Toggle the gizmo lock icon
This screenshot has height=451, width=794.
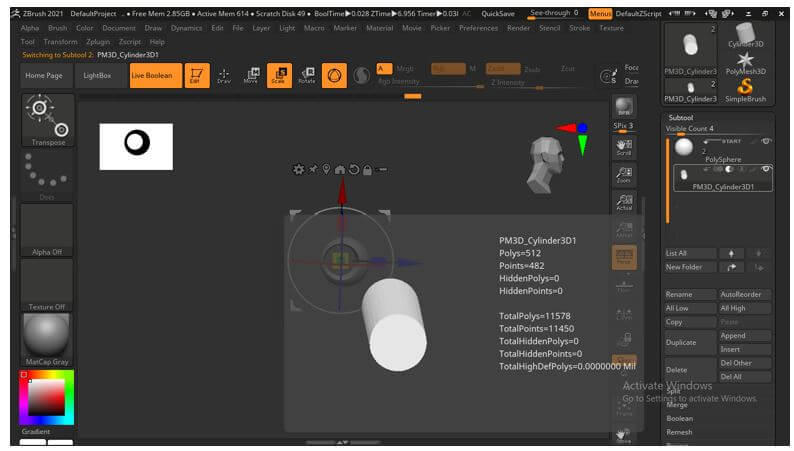[x=368, y=170]
